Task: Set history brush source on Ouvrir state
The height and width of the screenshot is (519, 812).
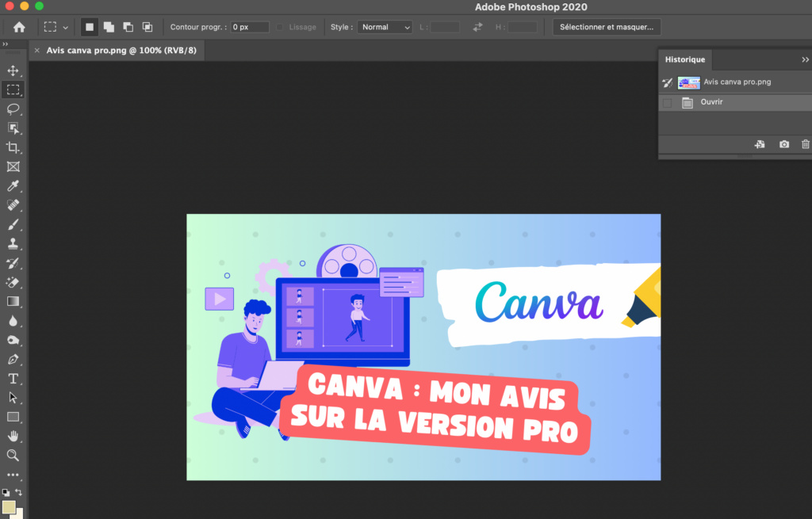Action: coord(667,103)
